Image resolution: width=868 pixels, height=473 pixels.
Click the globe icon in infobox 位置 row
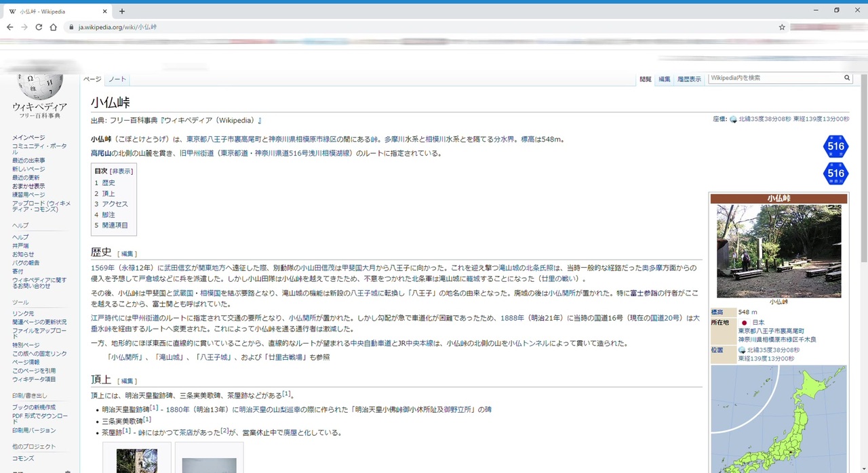click(742, 350)
